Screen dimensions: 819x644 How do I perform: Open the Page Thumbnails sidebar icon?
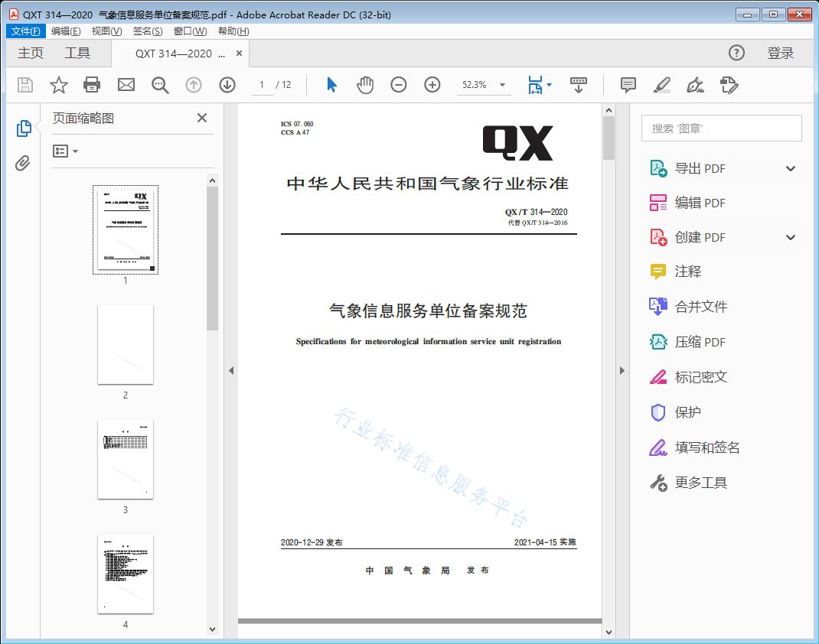pyautogui.click(x=23, y=127)
